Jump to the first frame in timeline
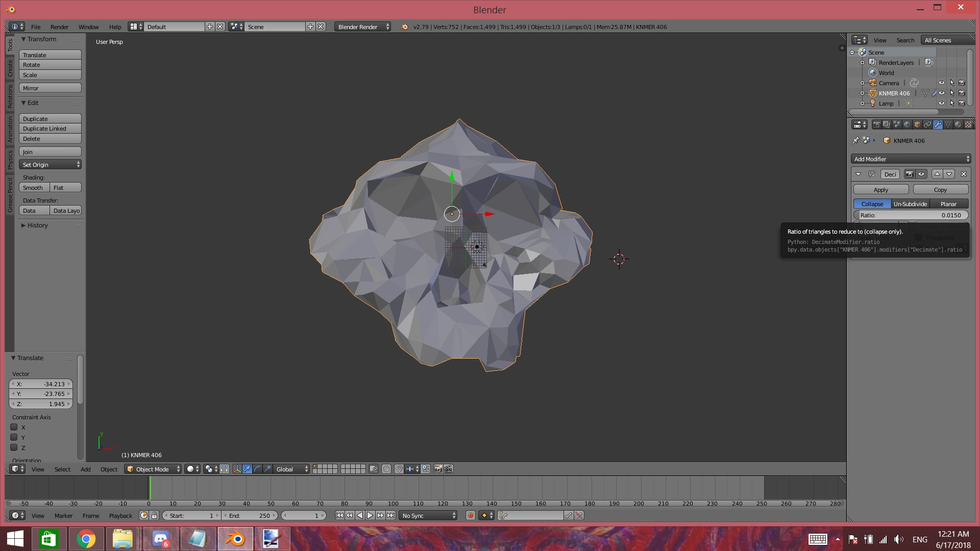 pyautogui.click(x=339, y=515)
